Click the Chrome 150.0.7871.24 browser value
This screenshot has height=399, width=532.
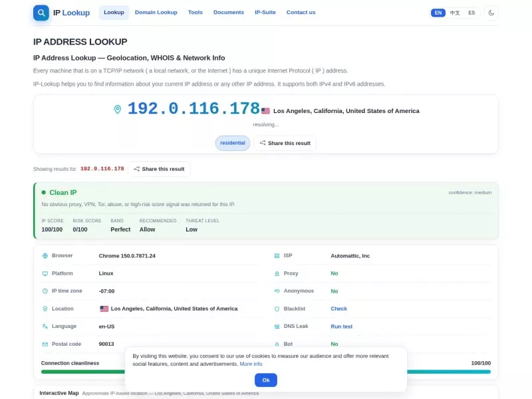point(127,256)
